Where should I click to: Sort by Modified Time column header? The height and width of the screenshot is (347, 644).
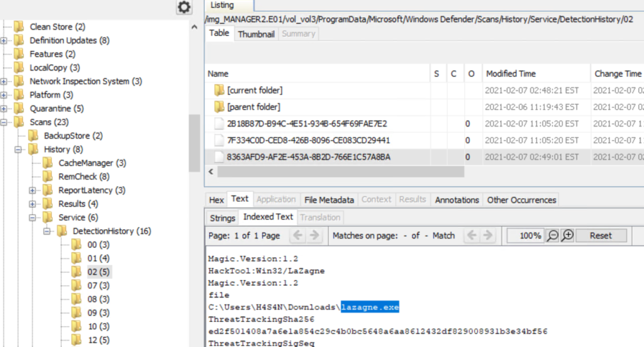pos(510,74)
